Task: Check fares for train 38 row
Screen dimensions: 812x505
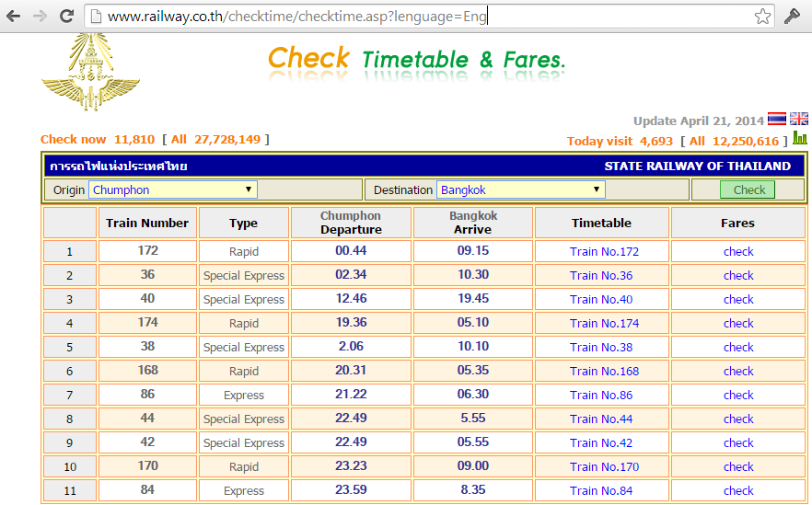Action: pos(738,347)
